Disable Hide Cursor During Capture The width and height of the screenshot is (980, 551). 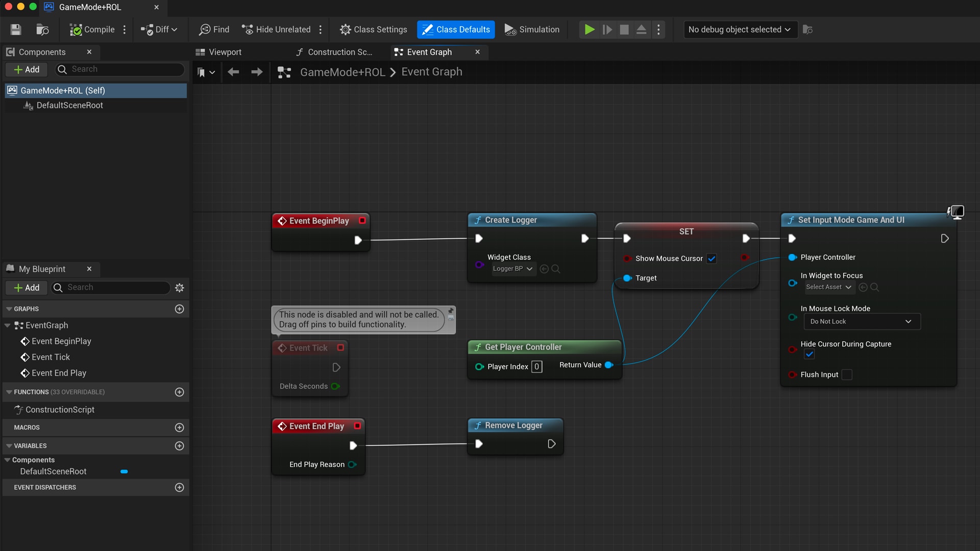[809, 354]
